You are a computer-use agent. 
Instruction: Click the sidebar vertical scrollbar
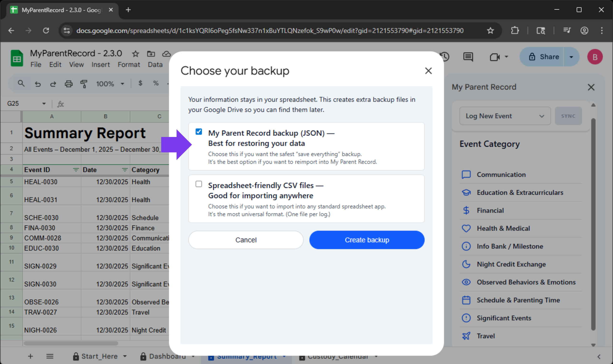pos(593,224)
